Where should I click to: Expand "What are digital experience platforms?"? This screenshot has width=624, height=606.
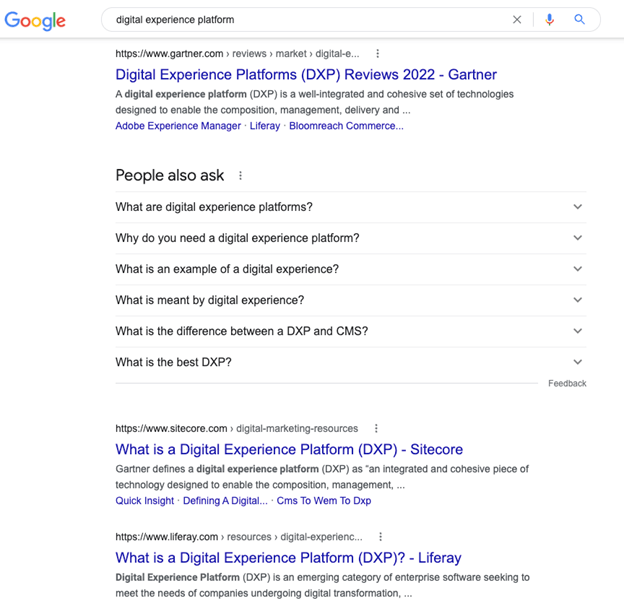351,207
